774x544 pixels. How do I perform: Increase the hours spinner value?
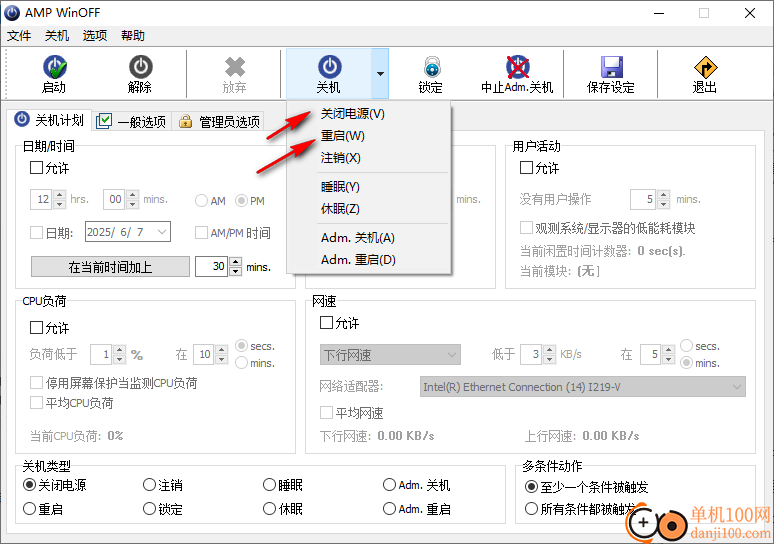pyautogui.click(x=59, y=194)
